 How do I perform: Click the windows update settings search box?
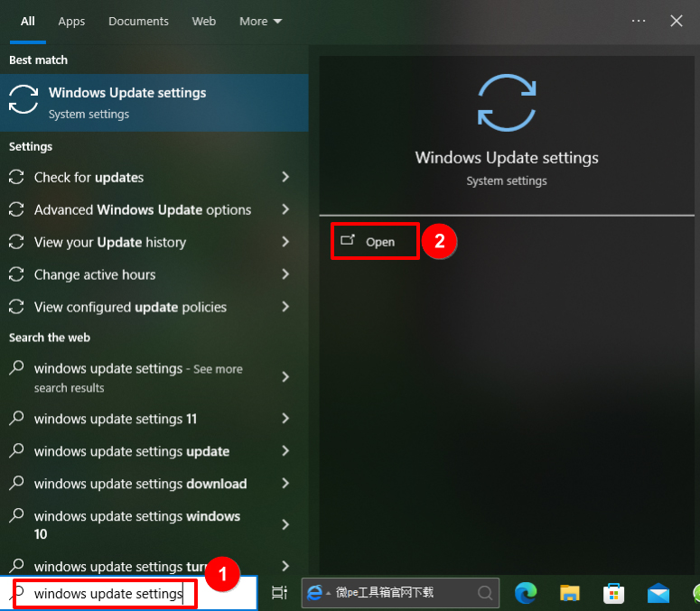[x=108, y=594]
